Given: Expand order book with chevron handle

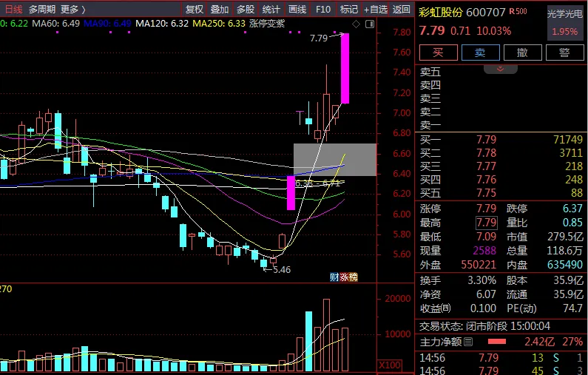Looking at the screenshot, I should coord(500,69).
